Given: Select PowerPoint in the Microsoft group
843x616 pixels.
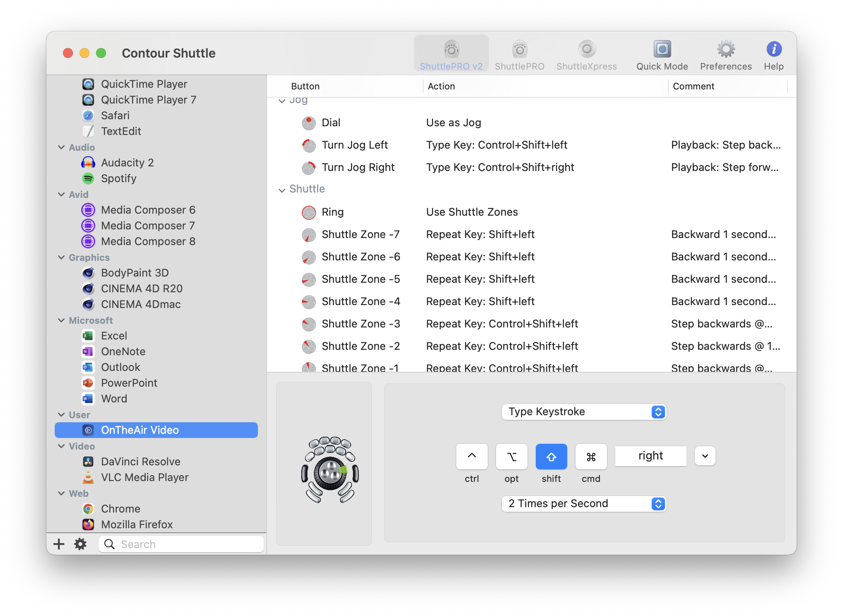Looking at the screenshot, I should (156, 383).
